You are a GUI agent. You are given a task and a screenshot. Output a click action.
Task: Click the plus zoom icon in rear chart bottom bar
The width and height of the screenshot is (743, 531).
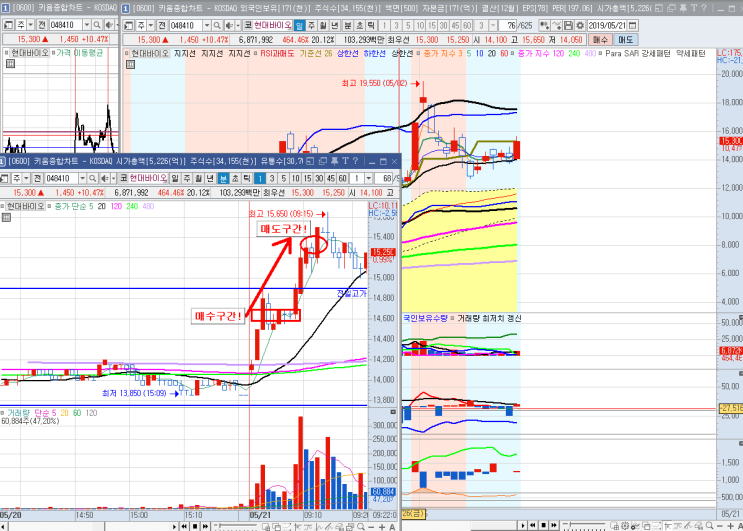[x=730, y=526]
